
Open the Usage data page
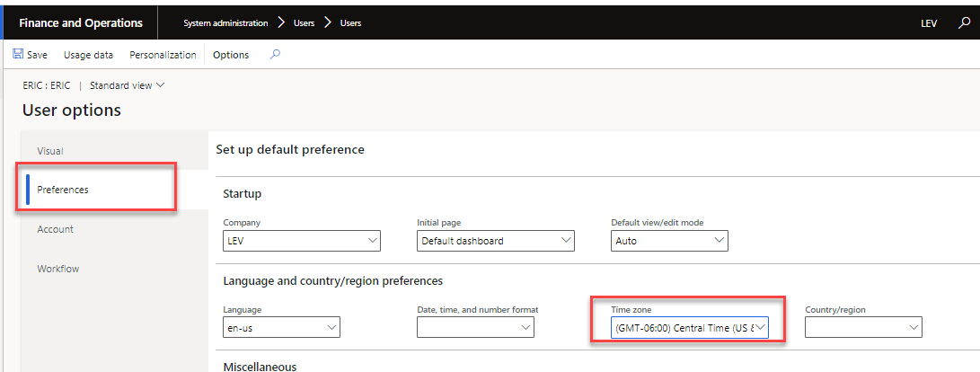[88, 55]
